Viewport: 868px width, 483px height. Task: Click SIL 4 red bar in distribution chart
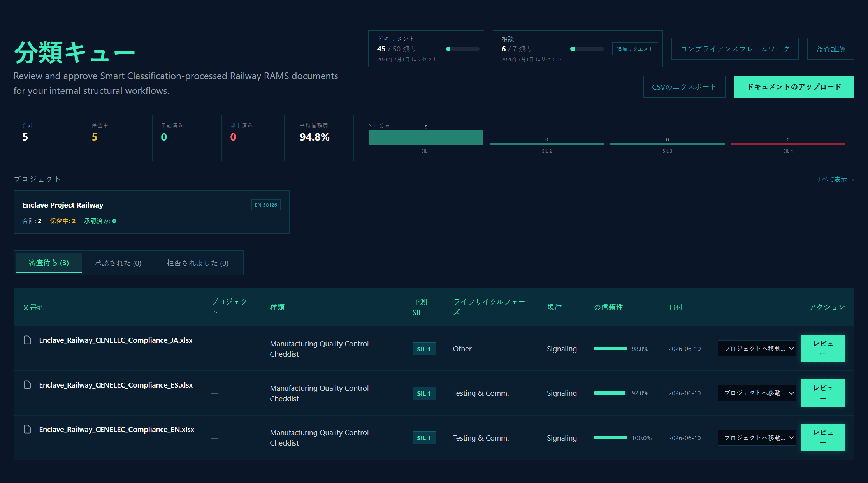tap(788, 144)
